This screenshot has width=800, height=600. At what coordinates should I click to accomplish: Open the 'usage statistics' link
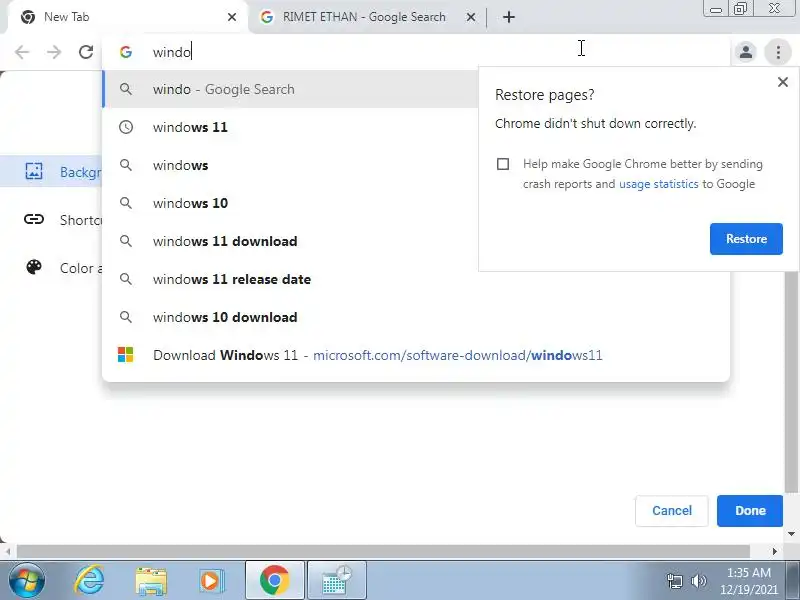click(658, 184)
